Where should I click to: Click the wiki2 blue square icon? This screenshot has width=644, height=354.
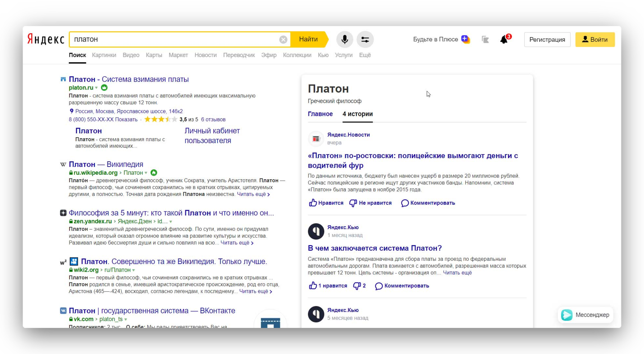74,262
